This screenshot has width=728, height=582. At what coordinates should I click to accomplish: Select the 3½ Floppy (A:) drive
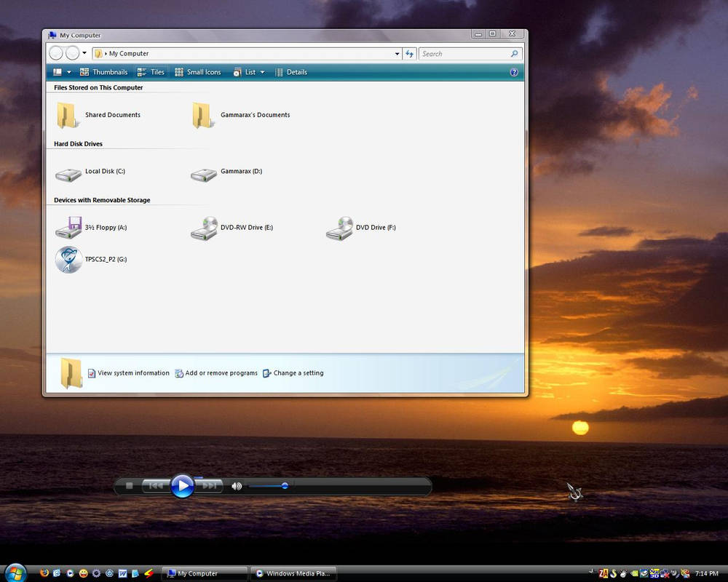point(91,228)
